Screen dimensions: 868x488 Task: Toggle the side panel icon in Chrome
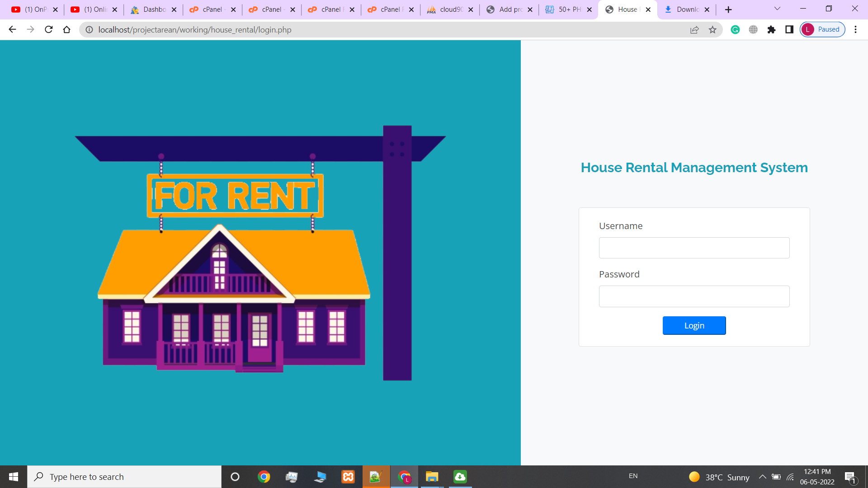pos(789,29)
